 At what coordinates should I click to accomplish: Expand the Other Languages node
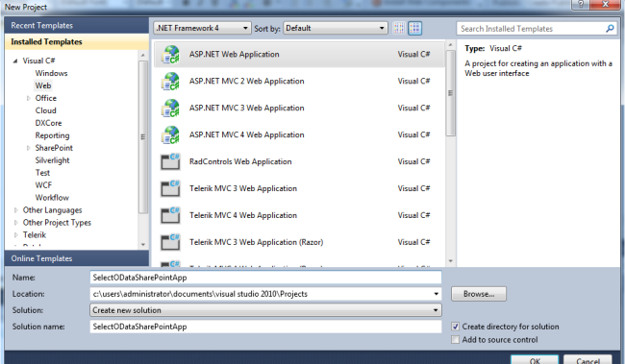click(x=16, y=210)
